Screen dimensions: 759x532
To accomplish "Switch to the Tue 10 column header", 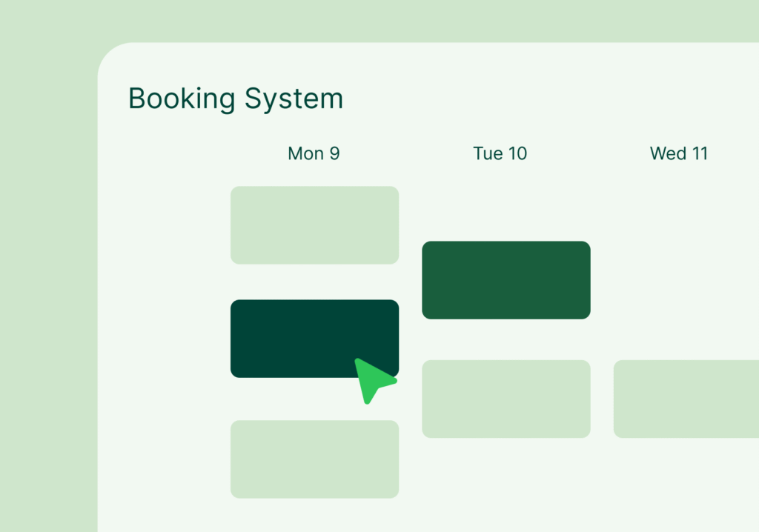I will point(500,153).
